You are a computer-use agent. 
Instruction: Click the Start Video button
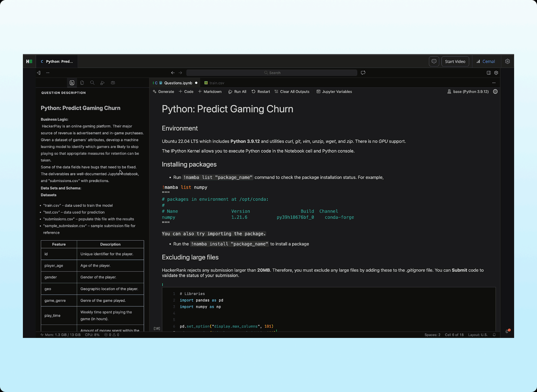click(455, 61)
